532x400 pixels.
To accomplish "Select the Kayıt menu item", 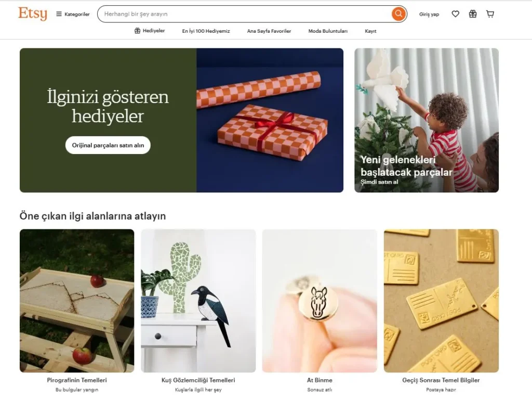I will pyautogui.click(x=370, y=31).
